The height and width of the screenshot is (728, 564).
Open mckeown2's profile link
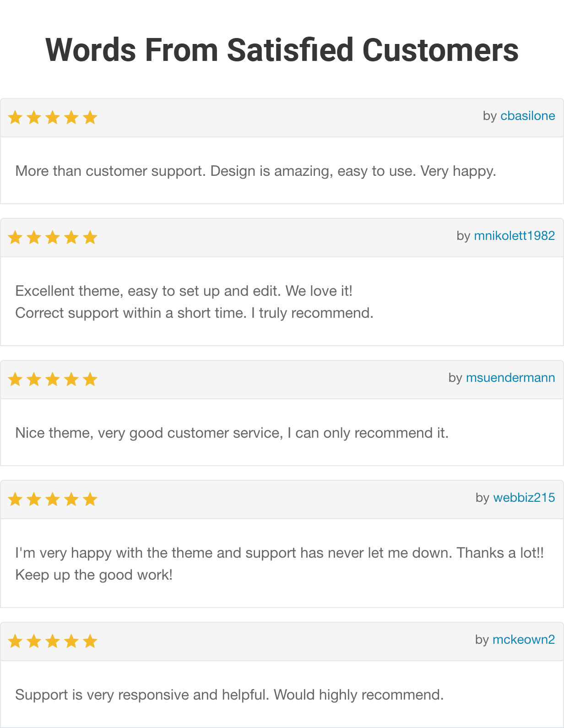click(524, 640)
